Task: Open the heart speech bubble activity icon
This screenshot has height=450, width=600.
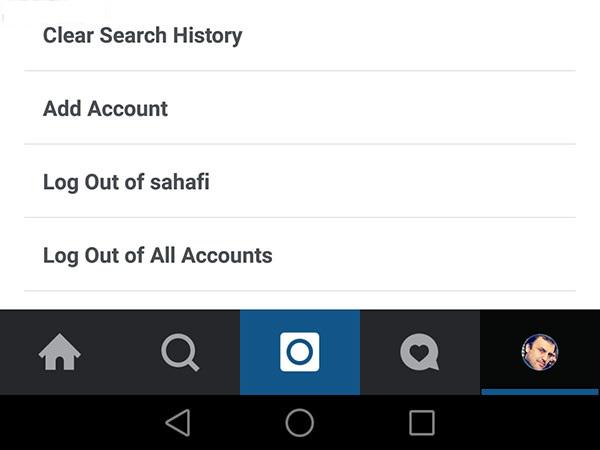Action: pyautogui.click(x=419, y=352)
